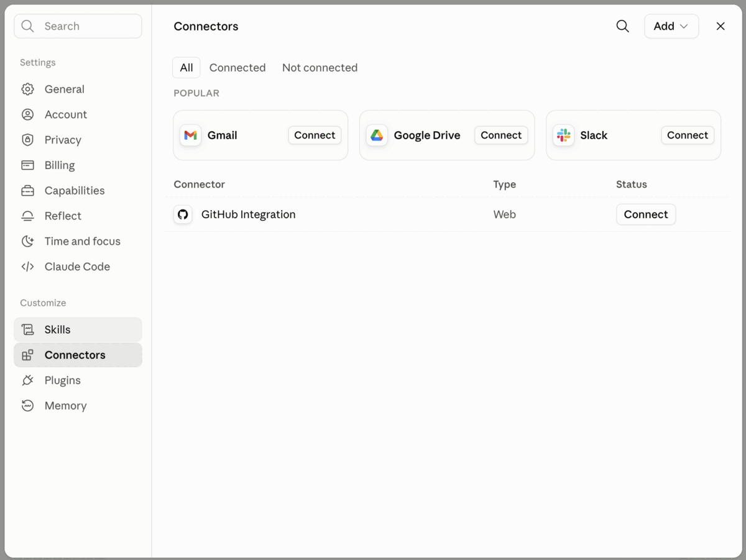746x560 pixels.
Task: Go to Time and focus settings
Action: pyautogui.click(x=78, y=241)
